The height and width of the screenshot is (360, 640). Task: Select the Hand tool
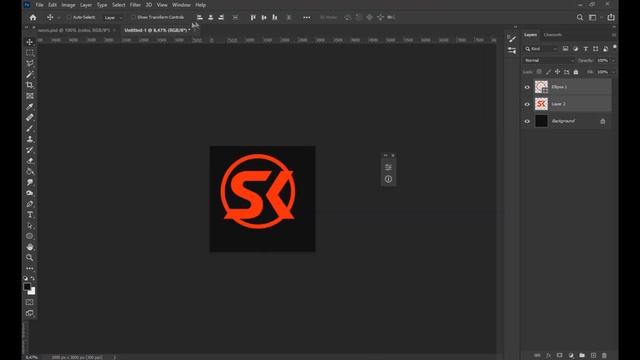(30, 247)
